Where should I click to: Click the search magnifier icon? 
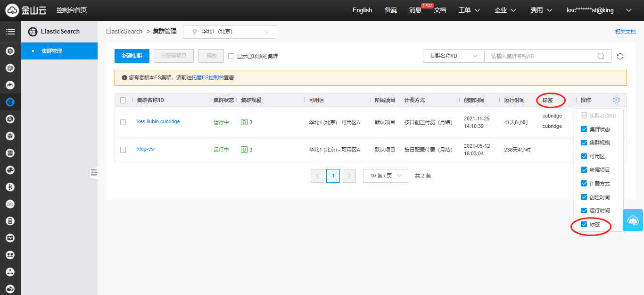point(601,56)
